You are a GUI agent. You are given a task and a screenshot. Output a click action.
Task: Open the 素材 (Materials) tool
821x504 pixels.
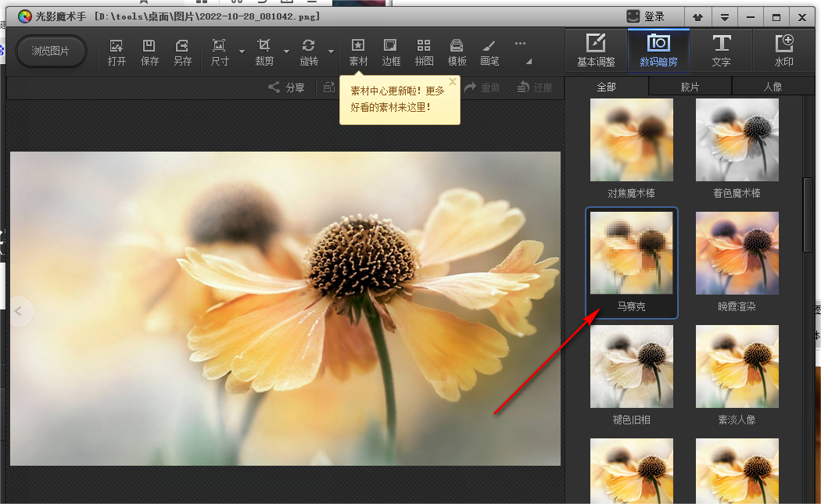coord(358,52)
